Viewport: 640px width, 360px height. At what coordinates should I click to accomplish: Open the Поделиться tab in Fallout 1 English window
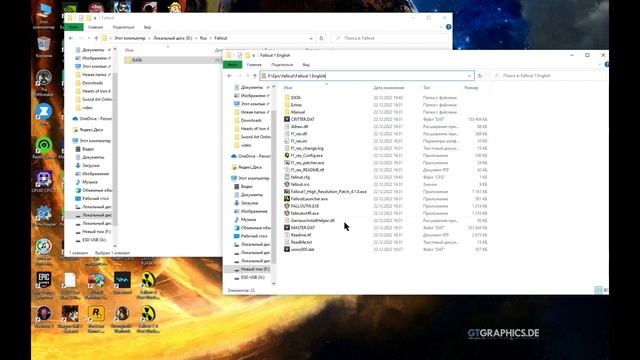coord(282,64)
